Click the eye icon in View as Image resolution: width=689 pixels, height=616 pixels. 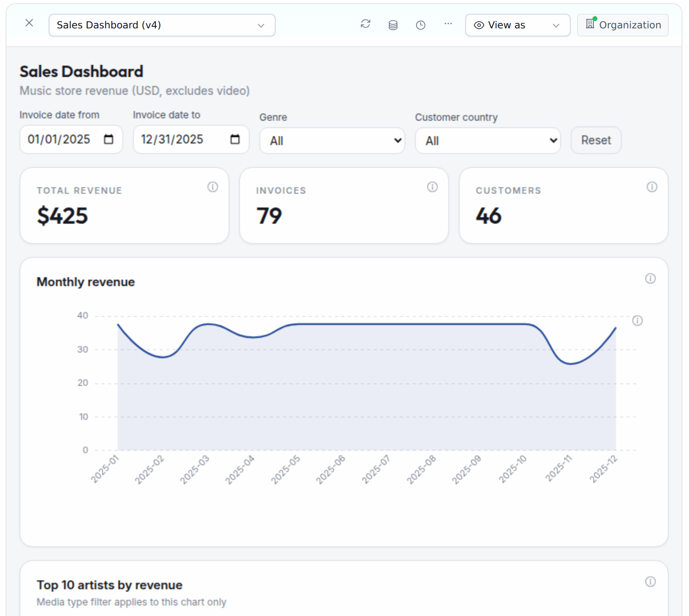(479, 25)
